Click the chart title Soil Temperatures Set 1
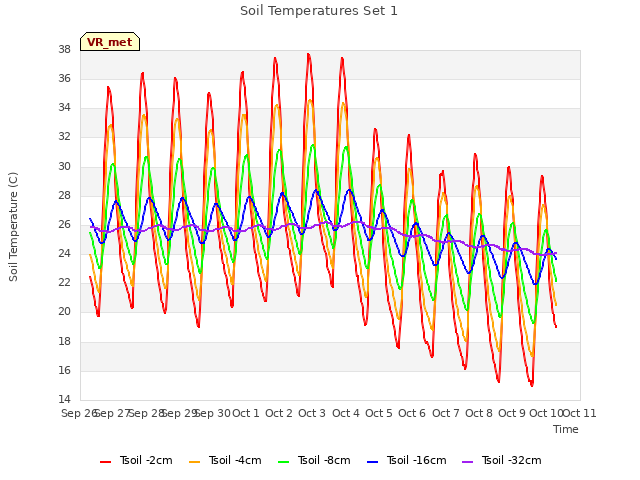Screen dimensions: 640x480 point(319,11)
